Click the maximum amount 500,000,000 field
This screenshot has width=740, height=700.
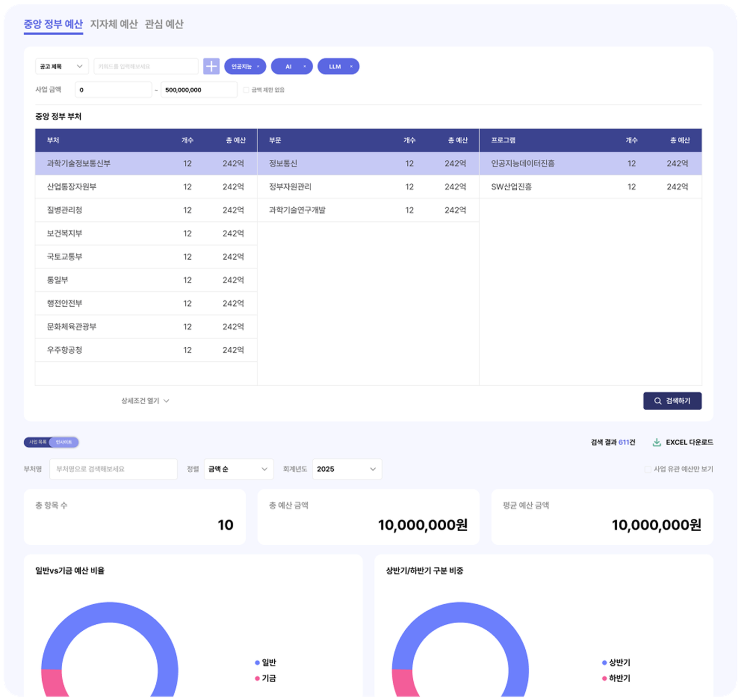pos(199,90)
